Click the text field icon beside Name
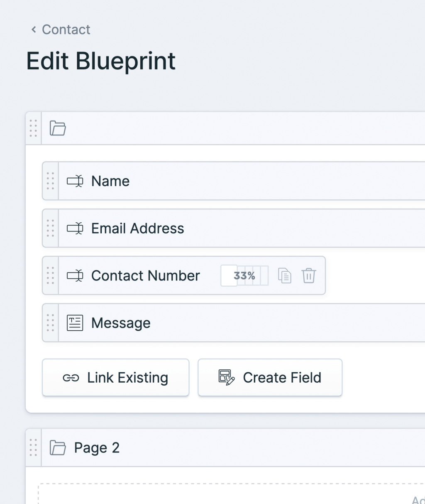This screenshot has width=425, height=504. (x=75, y=181)
